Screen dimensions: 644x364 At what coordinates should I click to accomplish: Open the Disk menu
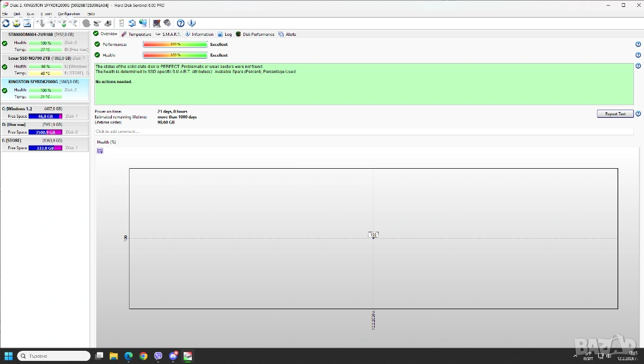pos(17,13)
